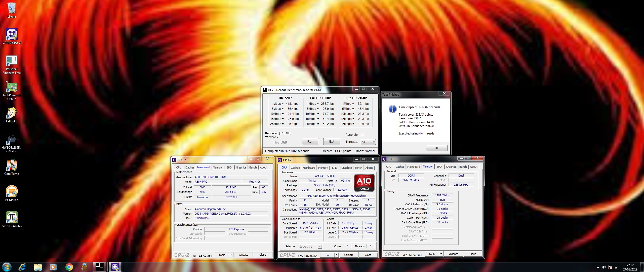Select Memory tab in middle CPU-Z window
The image size is (644, 272).
click(323, 168)
